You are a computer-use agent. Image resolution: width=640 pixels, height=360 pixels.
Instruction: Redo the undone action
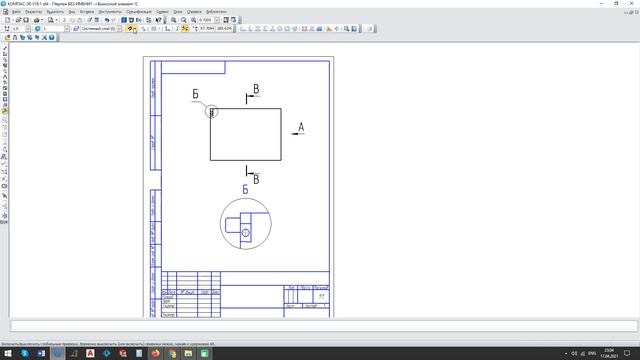pos(113,20)
